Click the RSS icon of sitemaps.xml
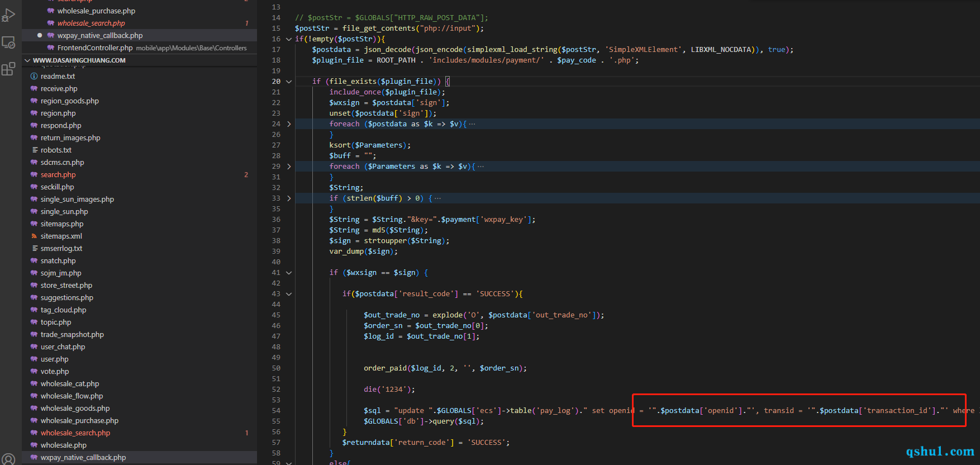Image resolution: width=980 pixels, height=465 pixels. pyautogui.click(x=34, y=236)
